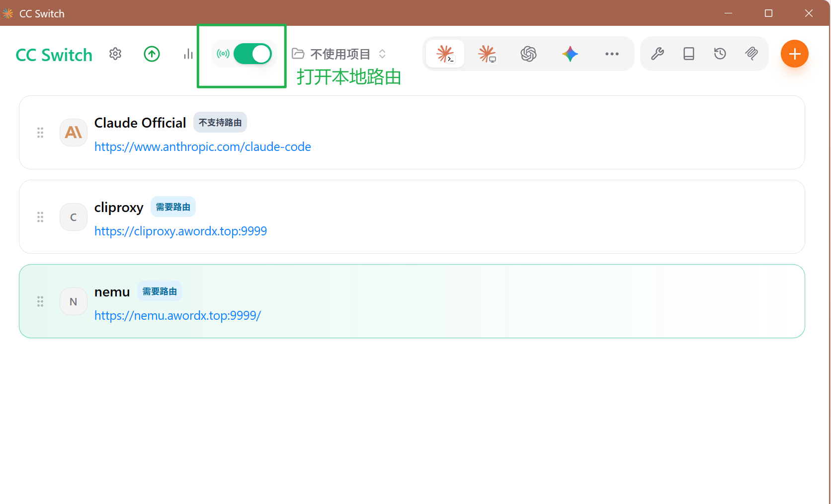
Task: Expand the 不使用项目 project dropdown
Action: 339,54
